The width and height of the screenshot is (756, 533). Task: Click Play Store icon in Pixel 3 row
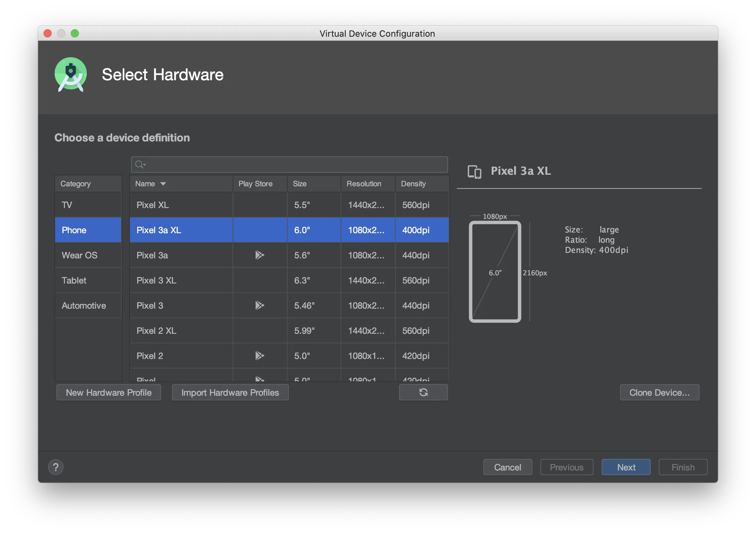(x=259, y=305)
